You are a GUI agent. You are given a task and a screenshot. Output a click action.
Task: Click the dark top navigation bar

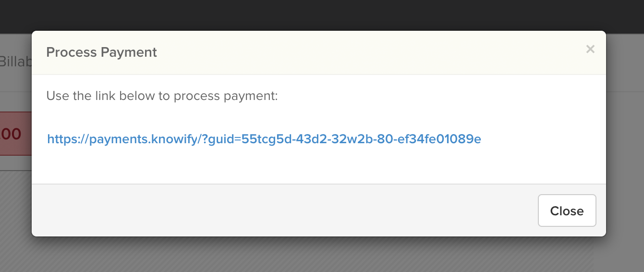click(x=322, y=15)
